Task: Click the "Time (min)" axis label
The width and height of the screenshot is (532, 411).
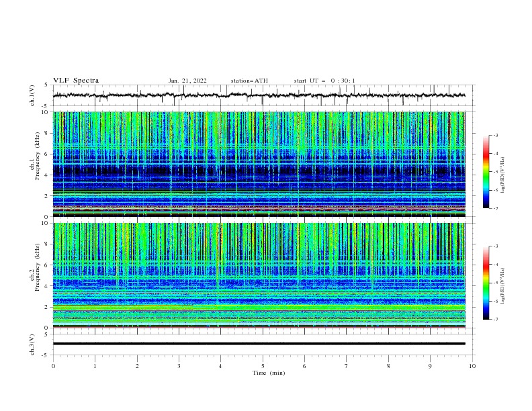Action: click(269, 373)
